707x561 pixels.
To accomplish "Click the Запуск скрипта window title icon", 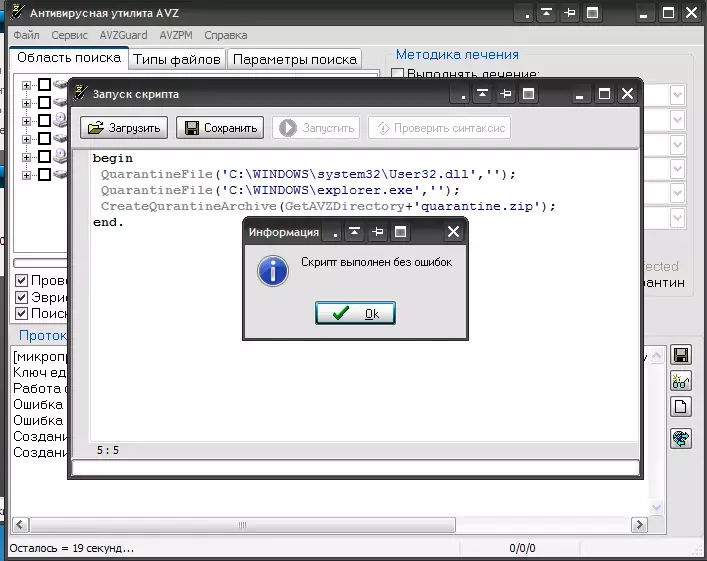I will point(80,93).
